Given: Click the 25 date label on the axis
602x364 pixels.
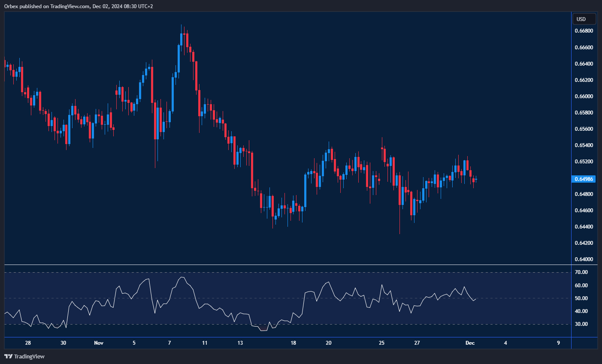Looking at the screenshot, I should point(381,343).
